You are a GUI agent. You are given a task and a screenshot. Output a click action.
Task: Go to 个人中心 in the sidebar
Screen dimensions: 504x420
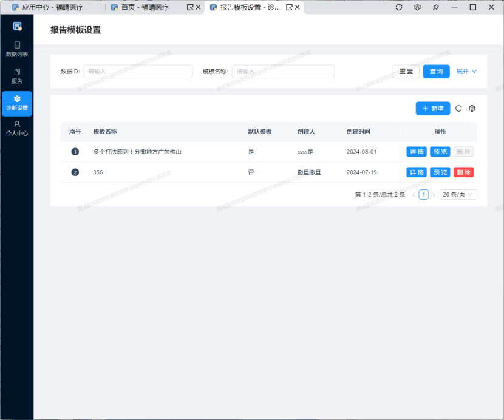[17, 128]
